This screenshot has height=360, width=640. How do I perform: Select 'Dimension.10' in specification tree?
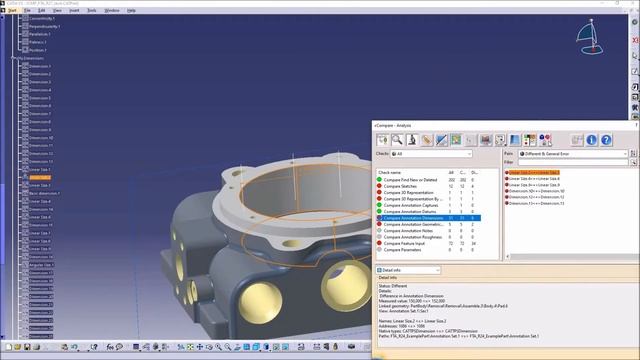tap(41, 138)
